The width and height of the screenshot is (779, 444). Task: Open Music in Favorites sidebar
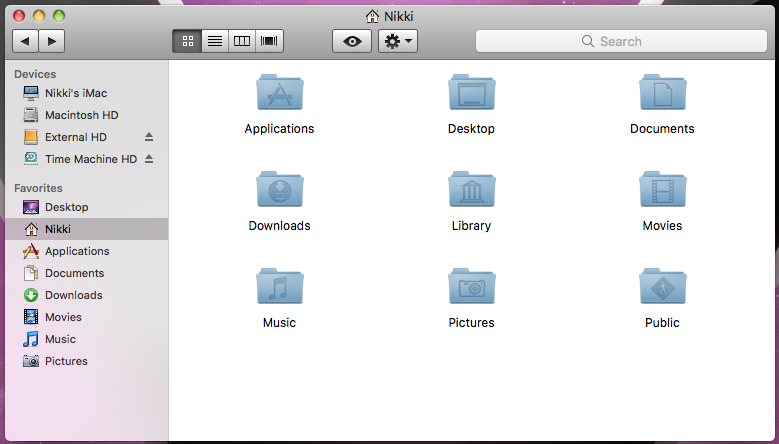click(x=87, y=339)
